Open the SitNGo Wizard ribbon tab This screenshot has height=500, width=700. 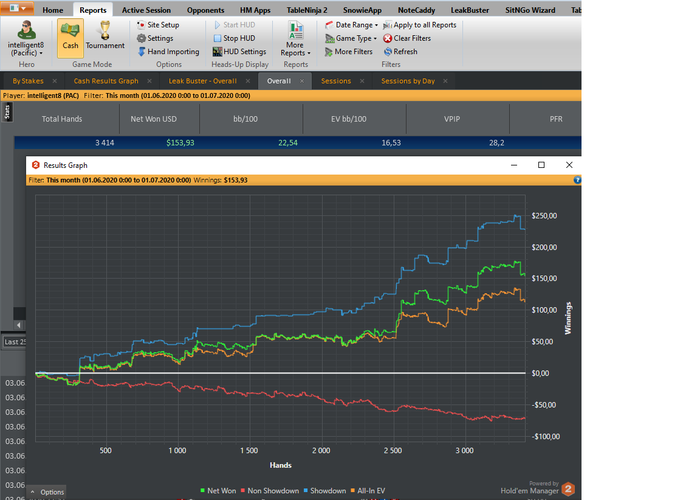click(530, 10)
